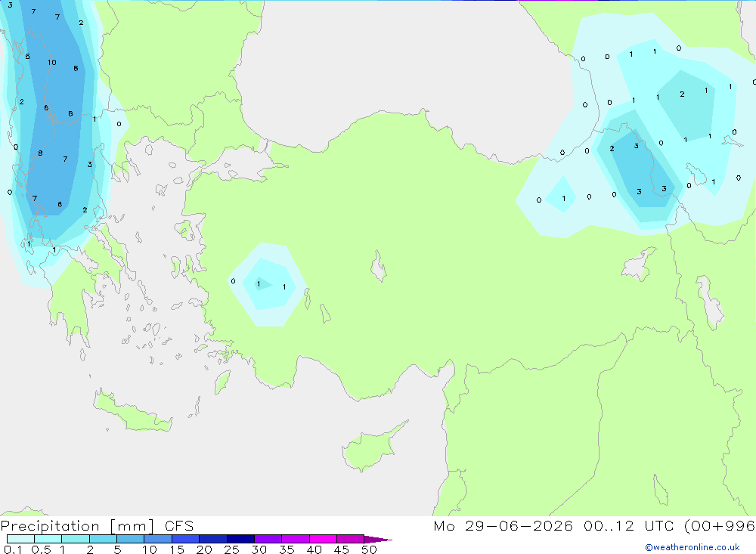Pick the 10–15 mm legend color swatch
The width and height of the screenshot is (756, 554).
point(158,539)
